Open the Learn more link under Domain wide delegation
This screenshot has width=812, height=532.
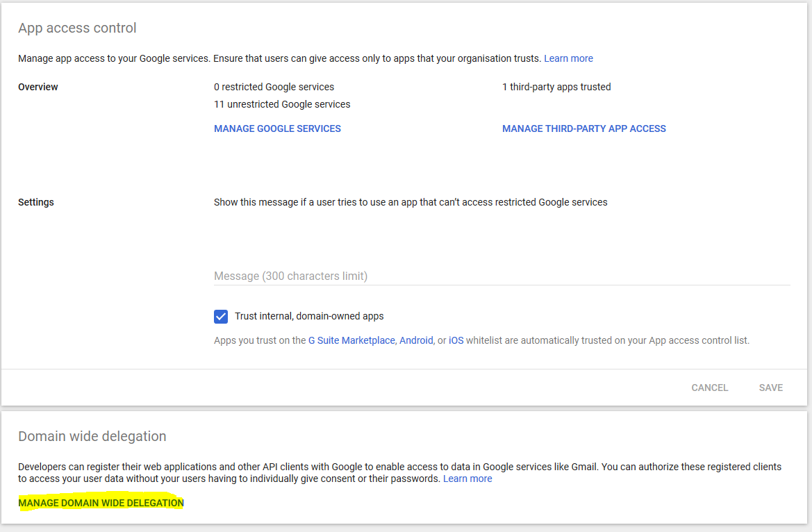click(467, 479)
